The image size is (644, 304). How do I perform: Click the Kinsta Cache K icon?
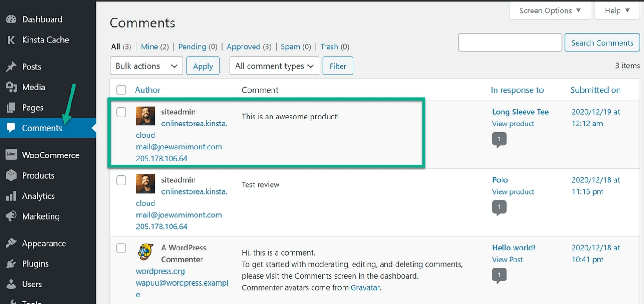[11, 40]
